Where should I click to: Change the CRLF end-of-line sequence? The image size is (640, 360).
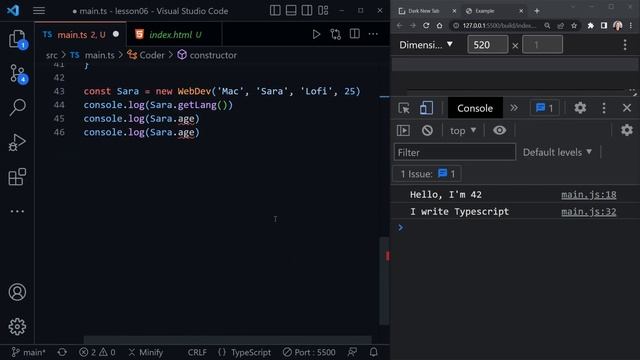coord(197,352)
